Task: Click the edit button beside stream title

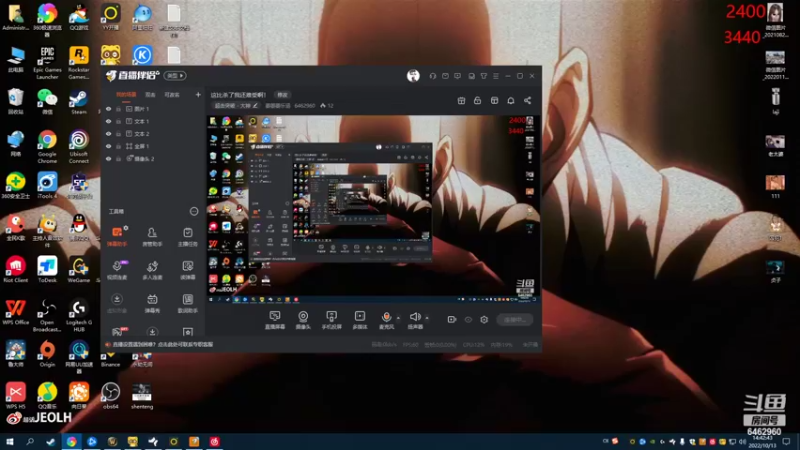Action: [282, 95]
